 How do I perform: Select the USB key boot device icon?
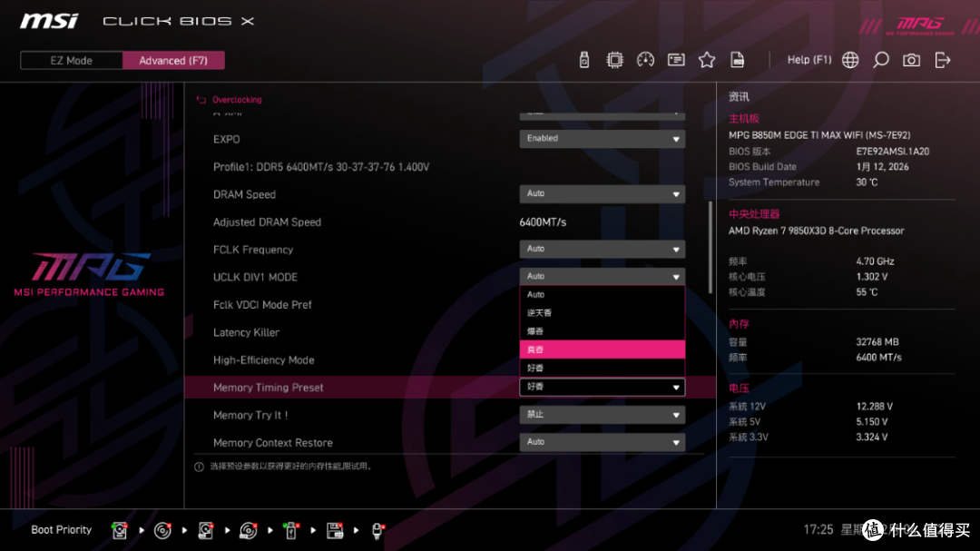[290, 530]
